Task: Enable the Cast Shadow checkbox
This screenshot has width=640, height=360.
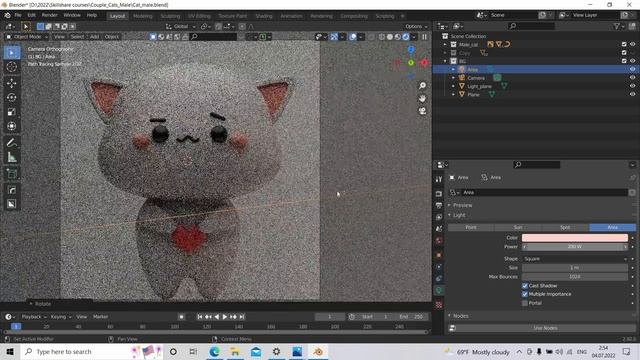Action: [x=525, y=286]
